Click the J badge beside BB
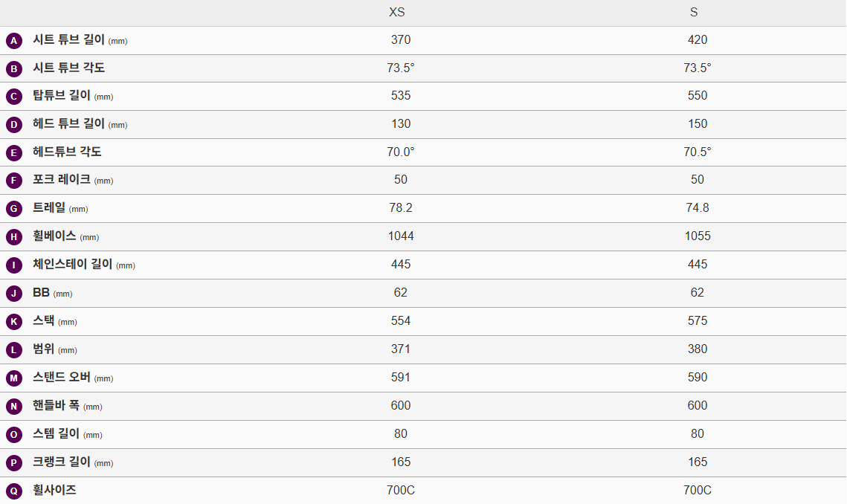Screen dimensions: 847x504 tap(14, 294)
